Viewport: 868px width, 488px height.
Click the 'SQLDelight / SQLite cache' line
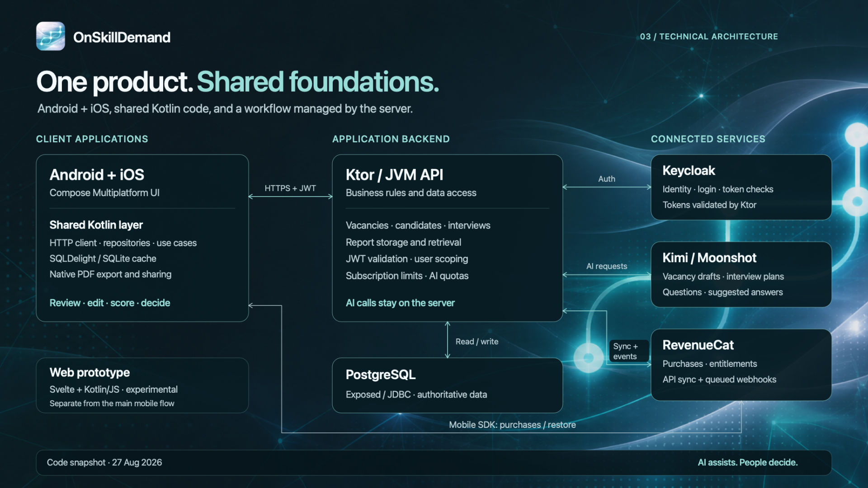pos(103,259)
